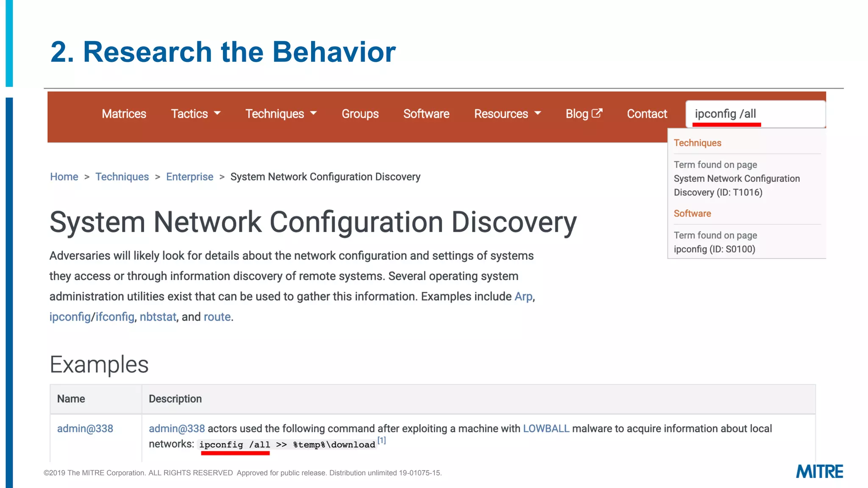Viewport: 868px width, 488px height.
Task: Click admin@338 in the Name column
Action: (85, 429)
